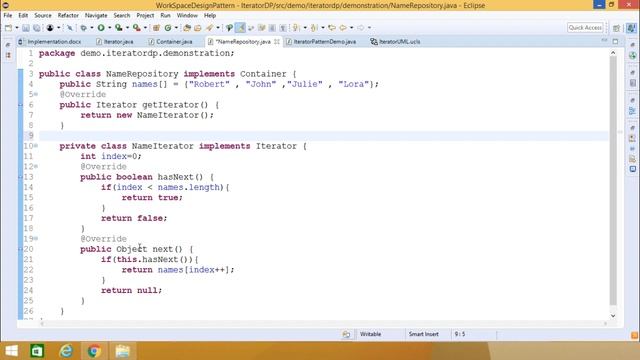Screen dimensions: 640x360
Task: Click the Previous Annotation toolbar icon
Action: [314, 28]
